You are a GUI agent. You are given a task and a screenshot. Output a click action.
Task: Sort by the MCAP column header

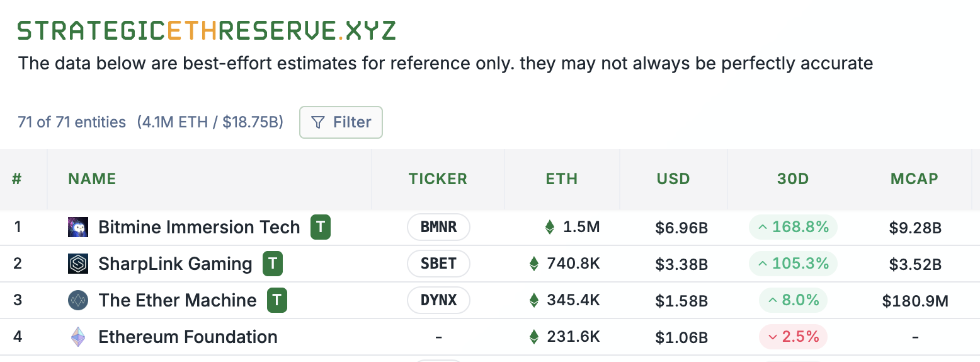coord(914,179)
